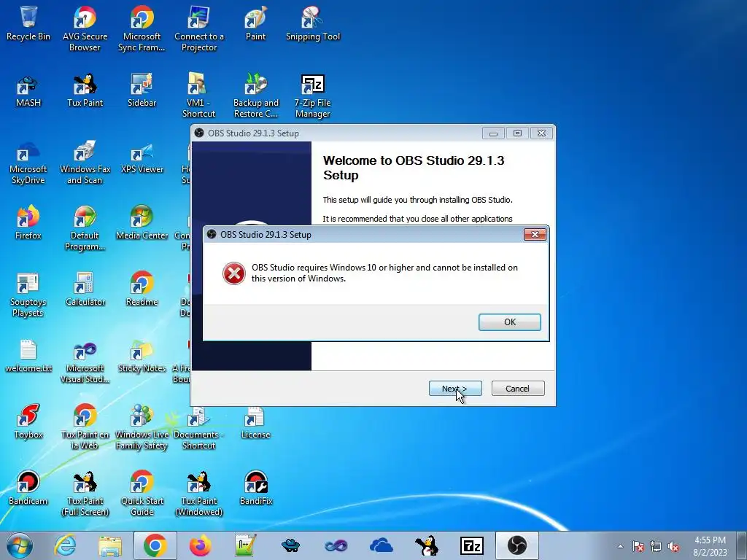Select Connect to a Projector shortcut
The width and height of the screenshot is (747, 560).
pos(198,28)
